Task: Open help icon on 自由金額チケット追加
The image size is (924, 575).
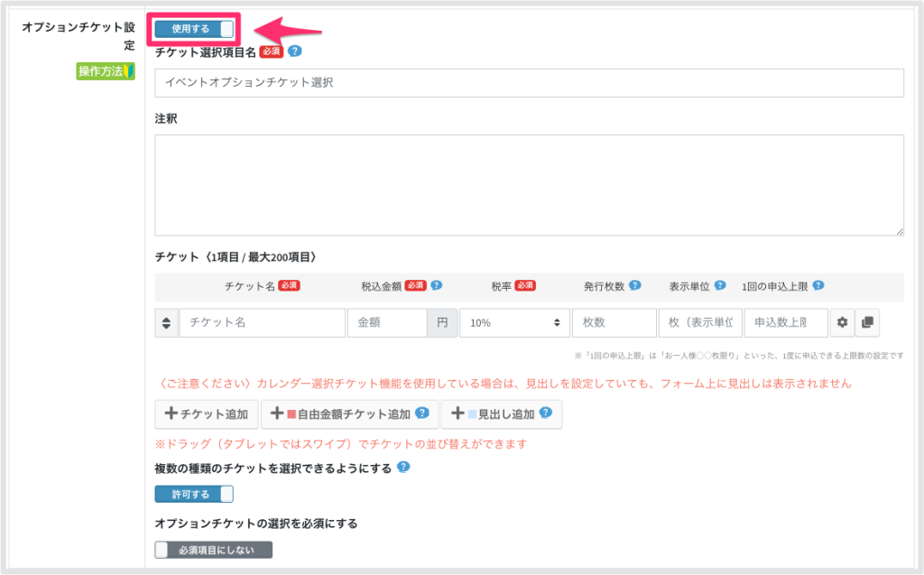Action: tap(422, 413)
